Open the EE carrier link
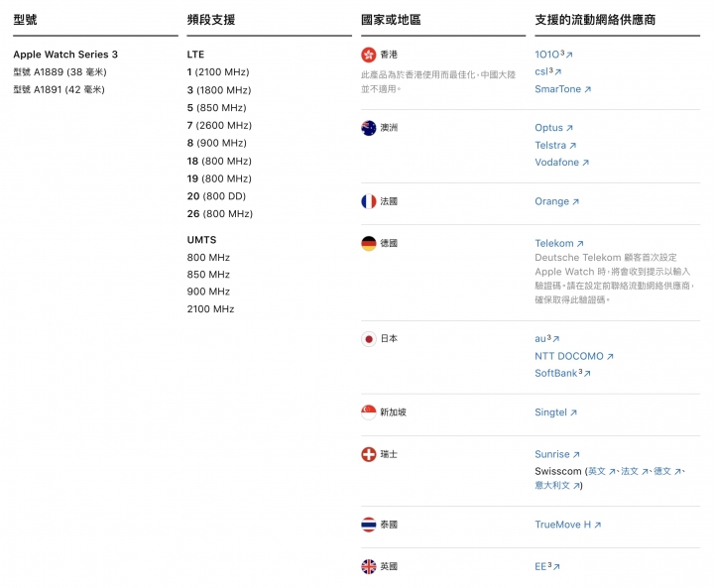 tap(547, 566)
